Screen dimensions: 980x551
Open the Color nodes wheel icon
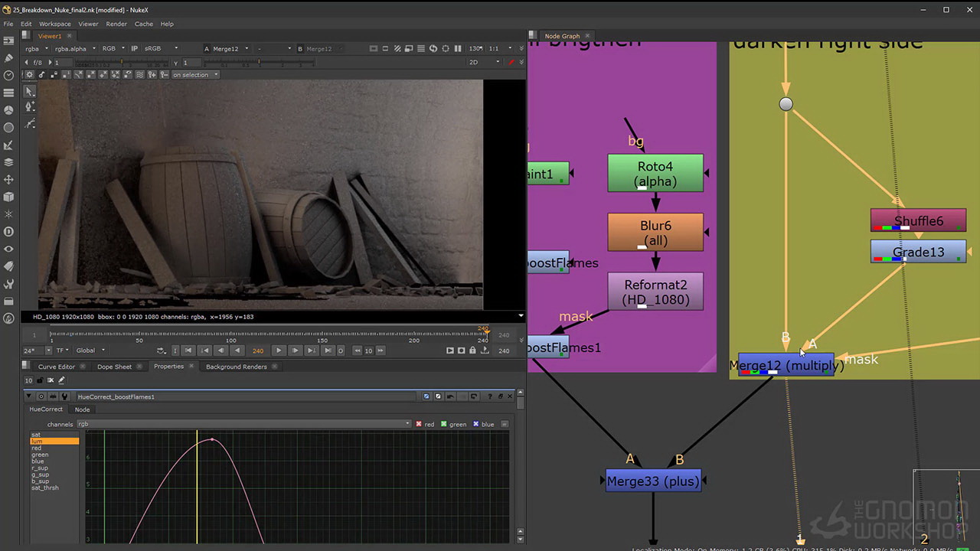click(8, 110)
